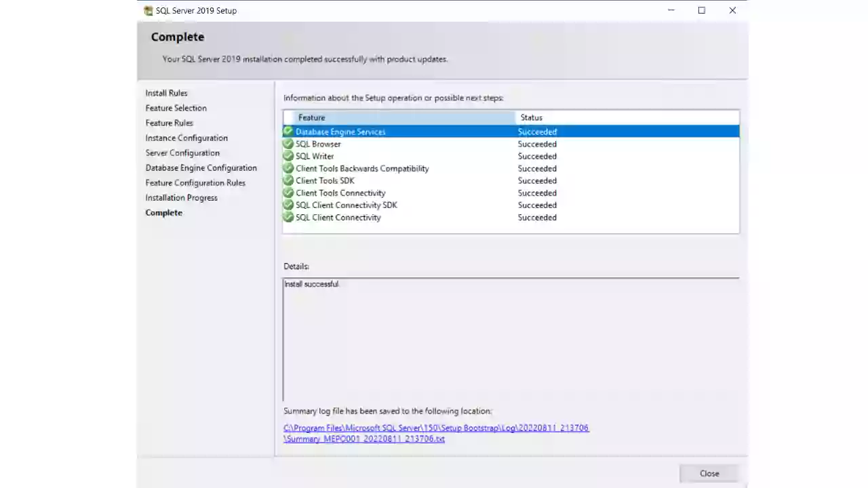Viewport: 868px width, 488px height.
Task: Select the SQL Browser feature row
Action: pos(511,144)
